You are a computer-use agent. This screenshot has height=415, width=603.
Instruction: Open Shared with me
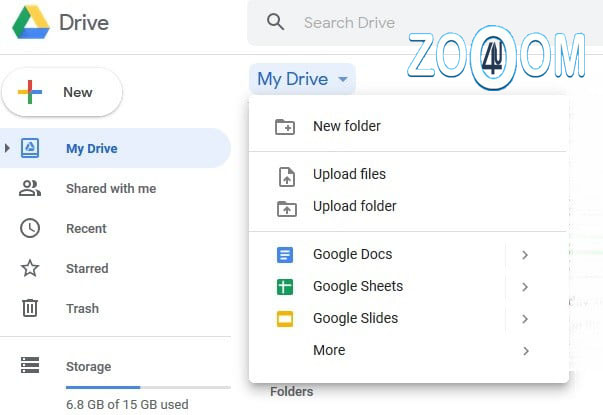(x=111, y=188)
